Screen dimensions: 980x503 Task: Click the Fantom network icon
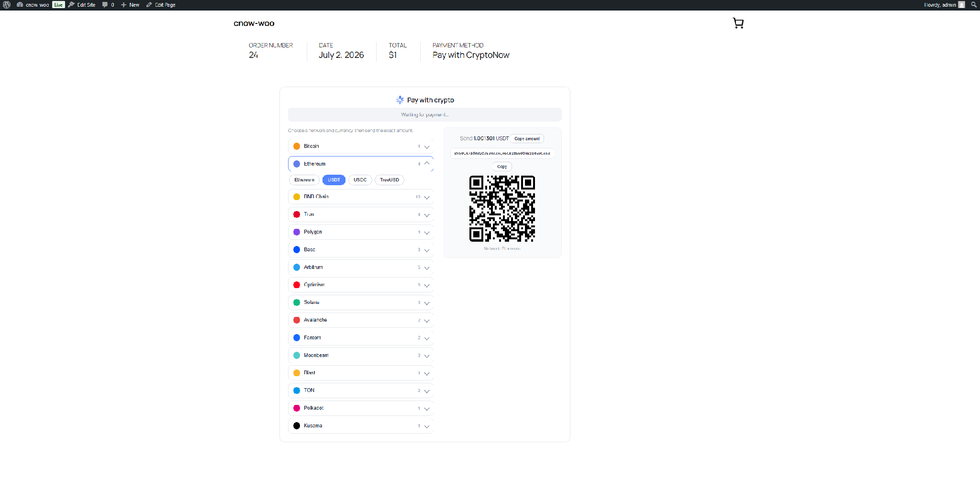[x=297, y=338]
